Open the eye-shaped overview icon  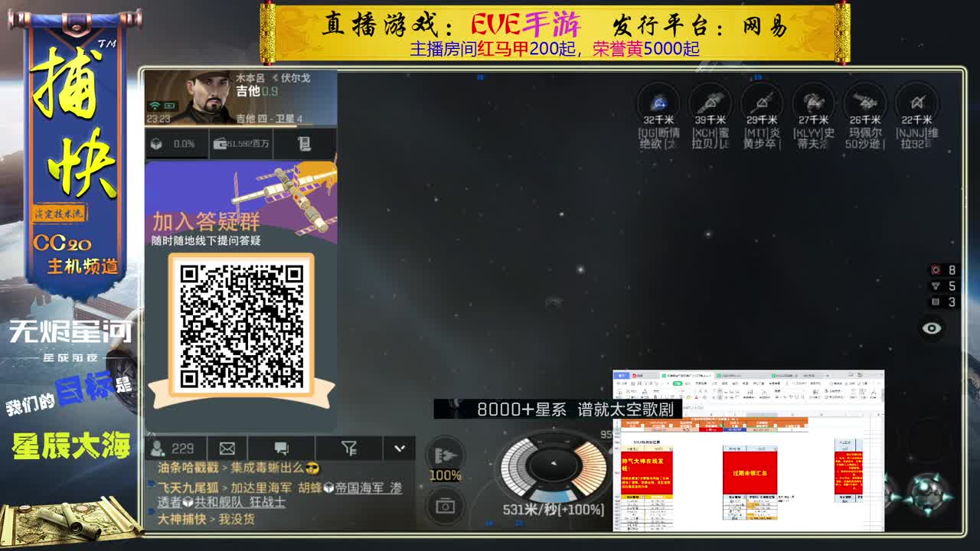(930, 328)
